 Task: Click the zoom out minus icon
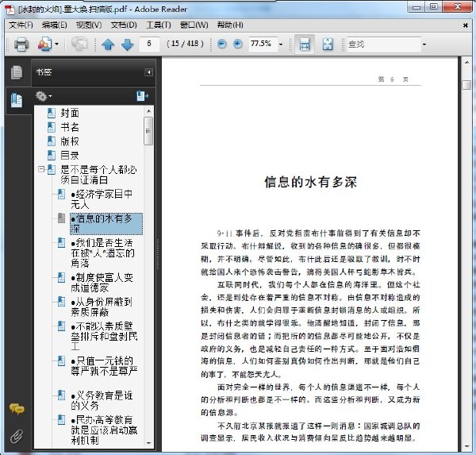click(x=222, y=44)
